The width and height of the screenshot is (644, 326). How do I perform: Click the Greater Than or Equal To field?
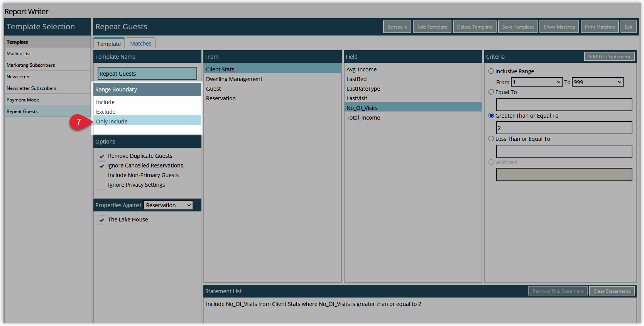click(x=564, y=128)
